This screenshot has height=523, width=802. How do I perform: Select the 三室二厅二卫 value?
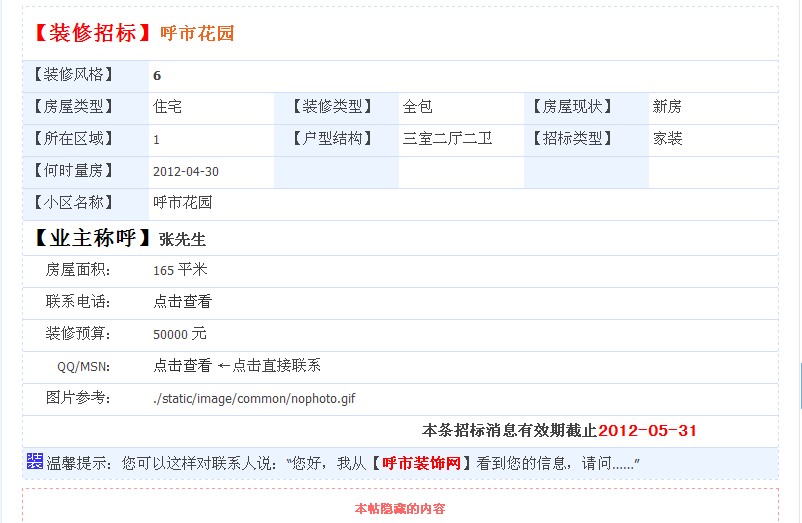tap(448, 139)
